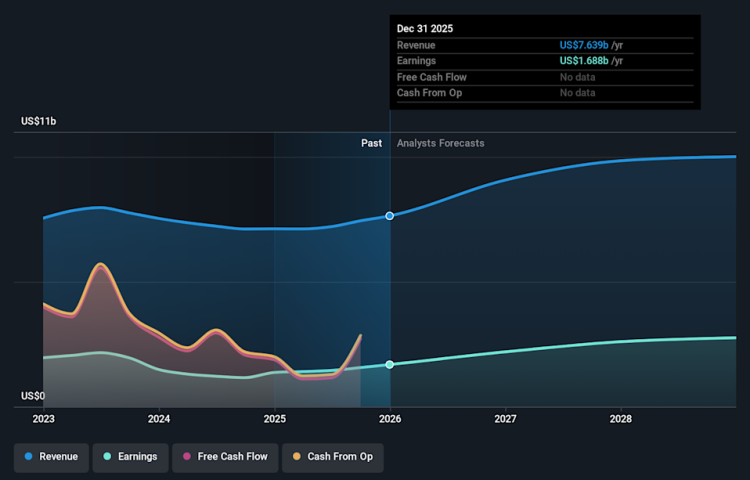The width and height of the screenshot is (750, 480).
Task: Click the Analysts Forecasts label
Action: [440, 143]
